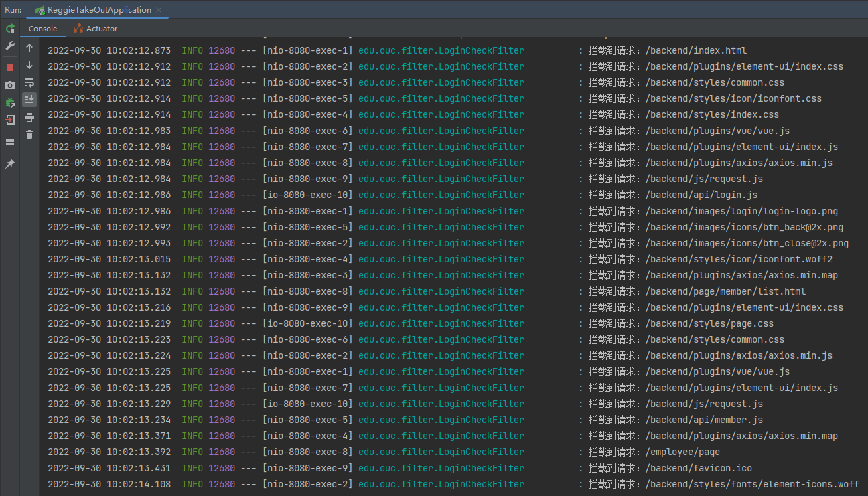Image resolution: width=868 pixels, height=496 pixels.
Task: Click '/backend/js/request.js' at 10:02:13.229
Action: (704, 404)
